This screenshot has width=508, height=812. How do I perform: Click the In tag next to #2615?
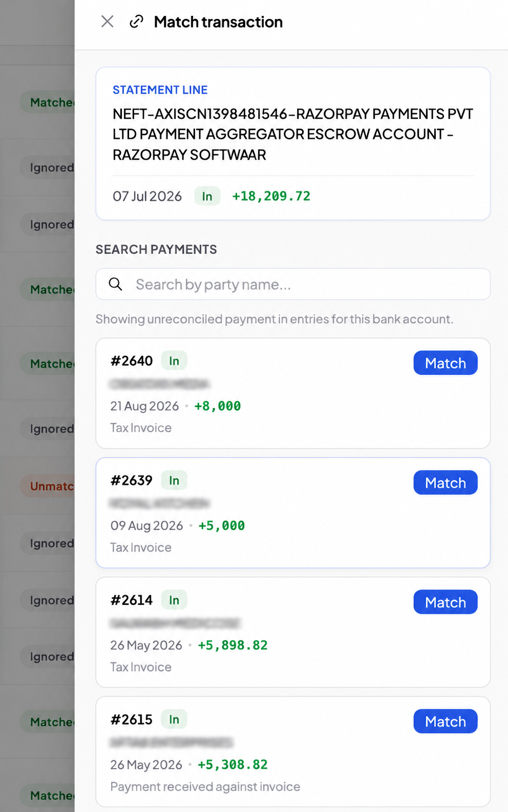(174, 719)
